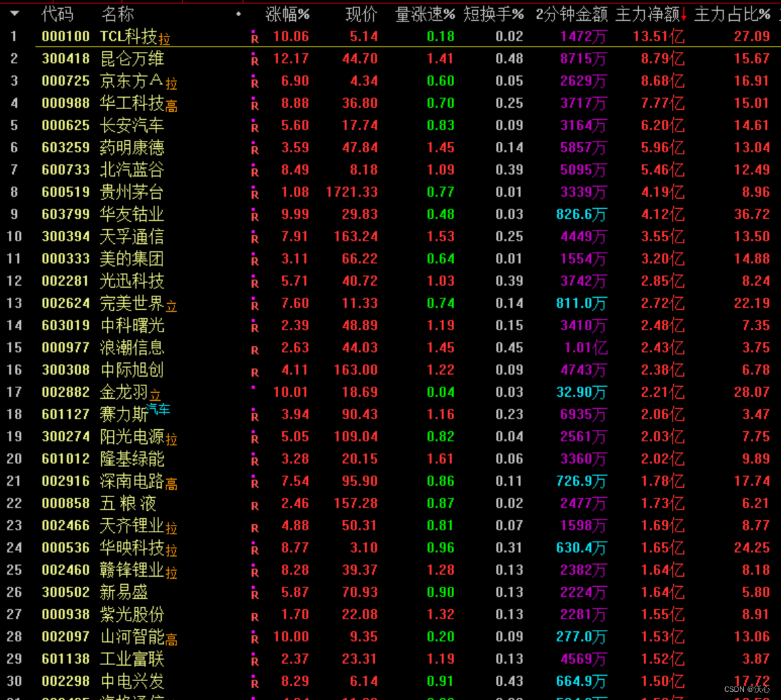
Task: Click R margin icon in 隆基绿能 row
Action: 255,461
